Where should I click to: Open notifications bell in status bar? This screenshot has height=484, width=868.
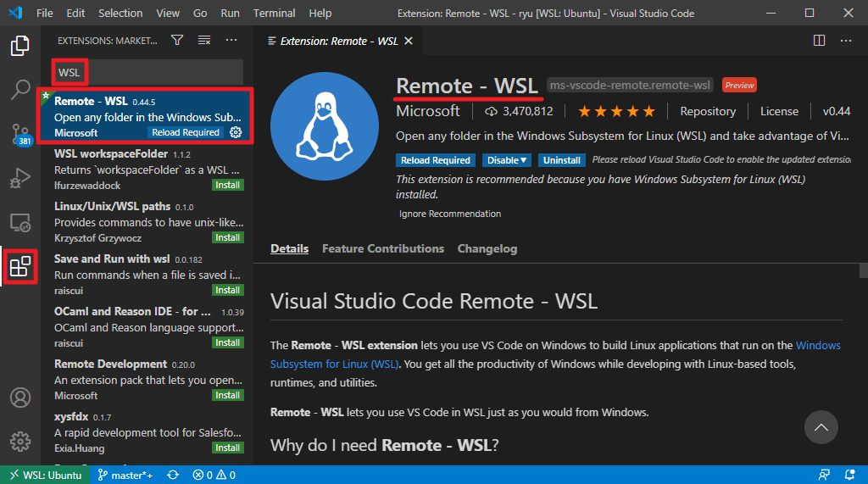[x=849, y=476]
